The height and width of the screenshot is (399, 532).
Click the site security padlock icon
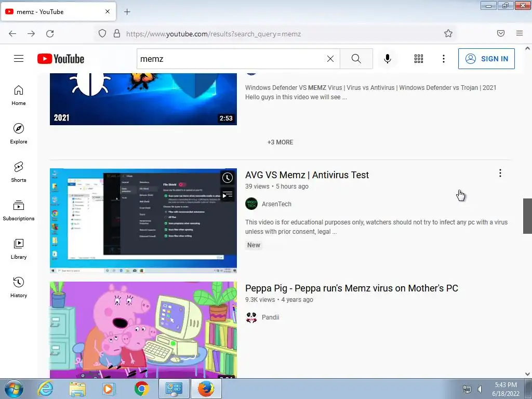pos(117,33)
